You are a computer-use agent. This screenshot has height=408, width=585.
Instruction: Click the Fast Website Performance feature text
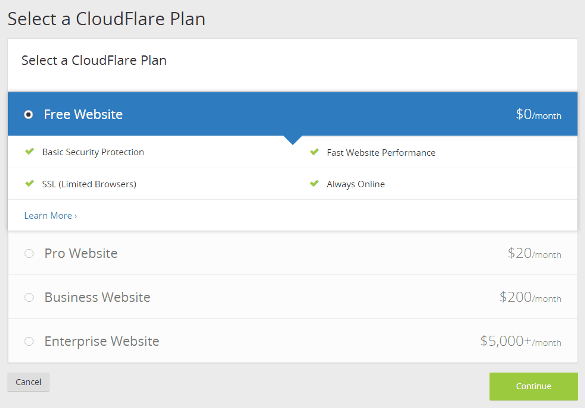[x=381, y=153]
